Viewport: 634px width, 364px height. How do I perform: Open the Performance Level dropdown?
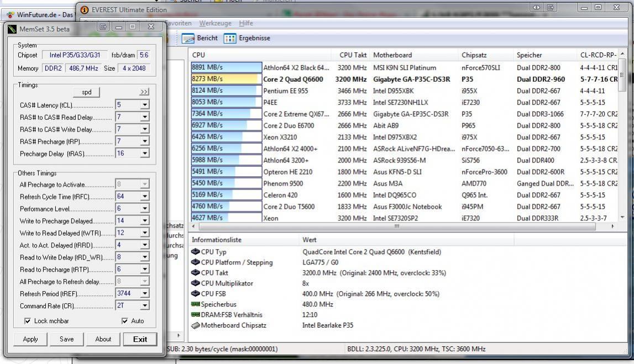144,208
